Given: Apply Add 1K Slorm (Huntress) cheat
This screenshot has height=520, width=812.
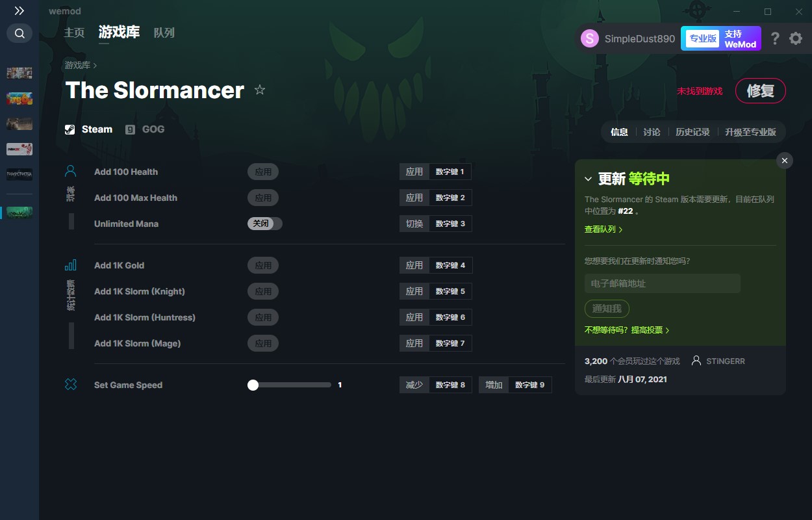Looking at the screenshot, I should (263, 317).
